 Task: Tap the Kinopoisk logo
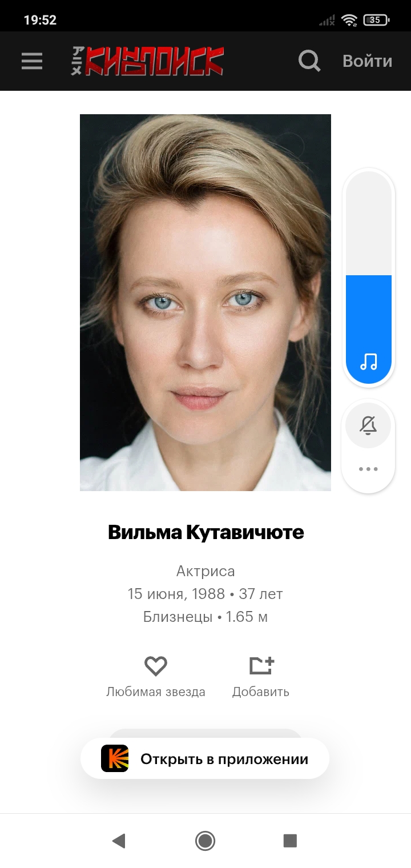click(147, 61)
